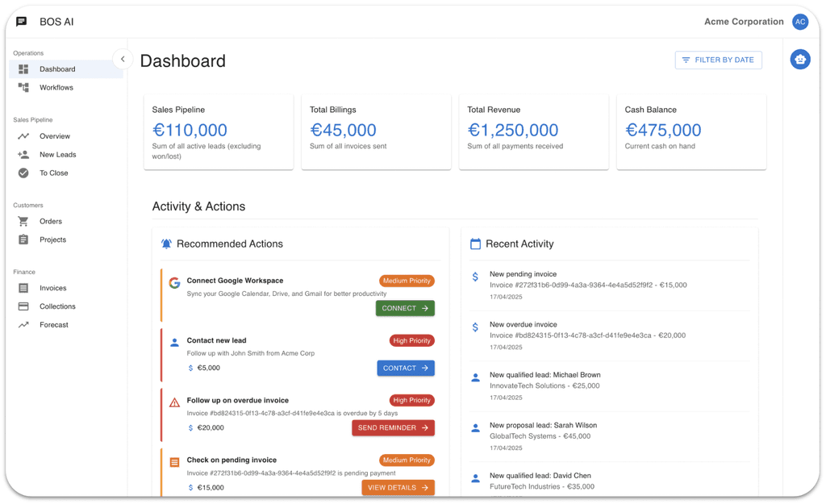Image resolution: width=826 pixels, height=504 pixels.
Task: Click the To Close checkmark icon
Action: 23,173
